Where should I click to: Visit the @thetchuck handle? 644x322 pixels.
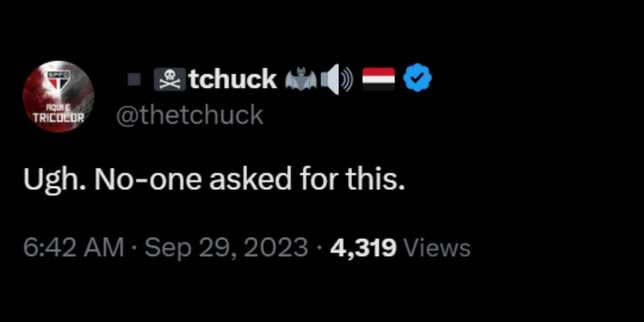(190, 115)
